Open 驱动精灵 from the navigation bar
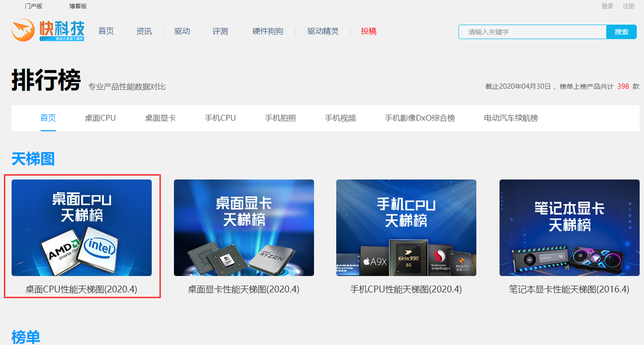This screenshot has height=345, width=644. coord(323,31)
